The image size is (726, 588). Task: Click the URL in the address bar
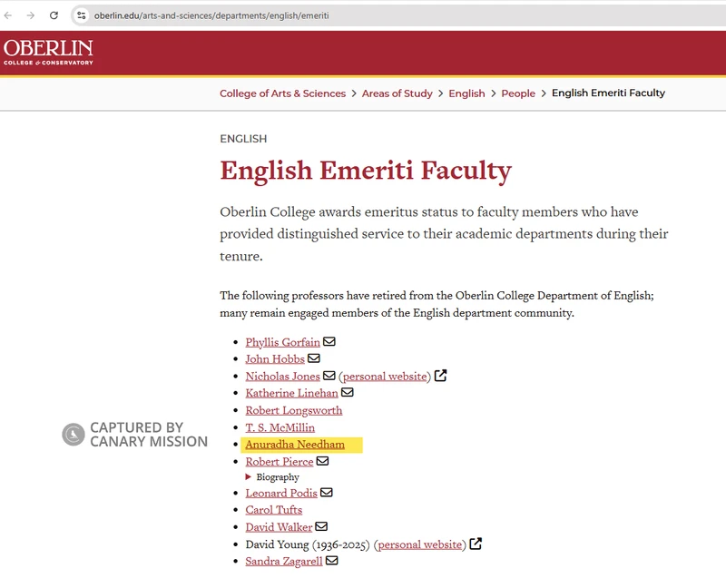[211, 15]
